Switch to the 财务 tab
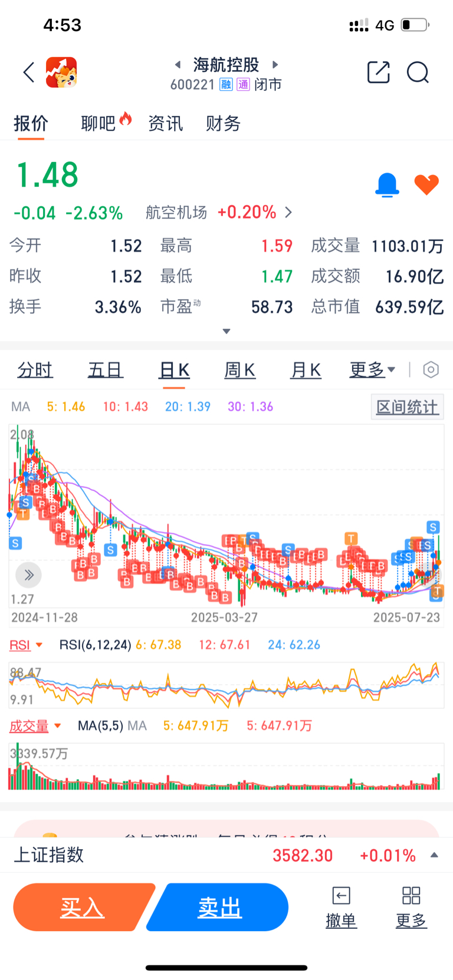Viewport: 453px width, 980px height. pyautogui.click(x=223, y=124)
